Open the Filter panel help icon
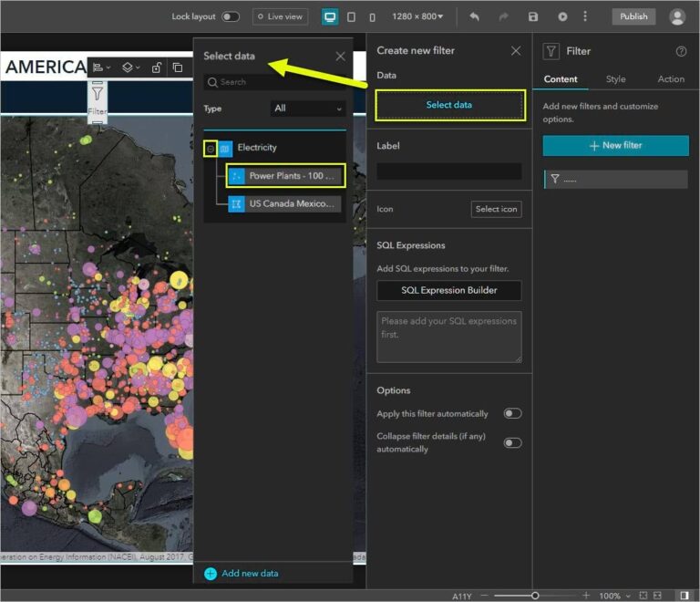Screen dimensions: 700x602 click(681, 52)
